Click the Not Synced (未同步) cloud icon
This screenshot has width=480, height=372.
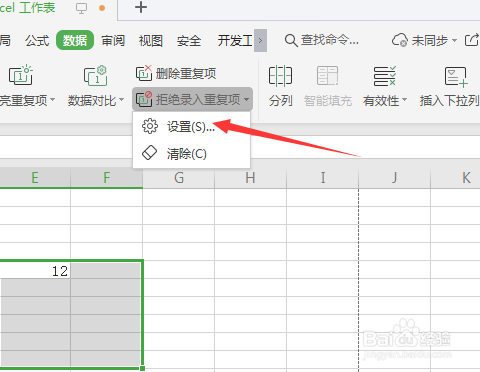[x=400, y=40]
